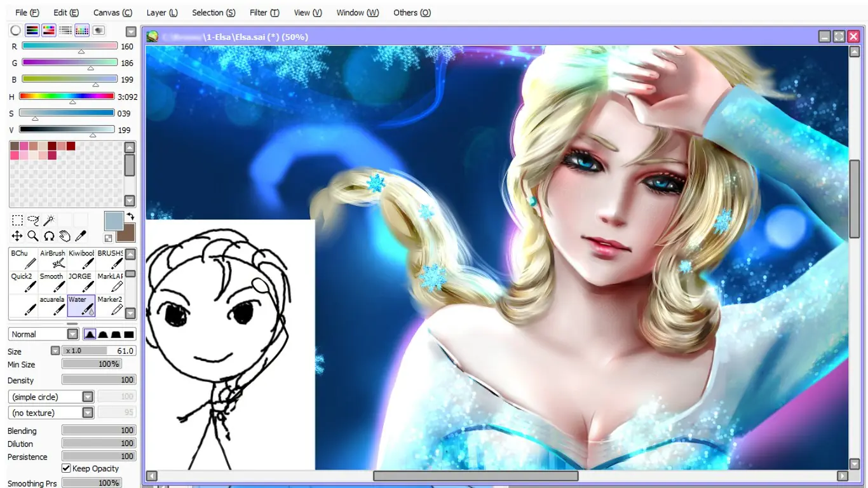Select the Lasso tool
The height and width of the screenshot is (488, 868).
tap(33, 220)
